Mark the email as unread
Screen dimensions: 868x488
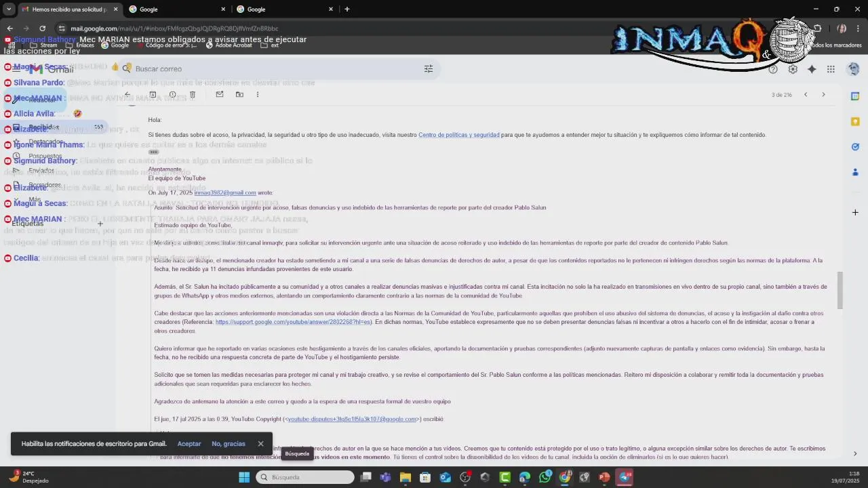pos(220,95)
